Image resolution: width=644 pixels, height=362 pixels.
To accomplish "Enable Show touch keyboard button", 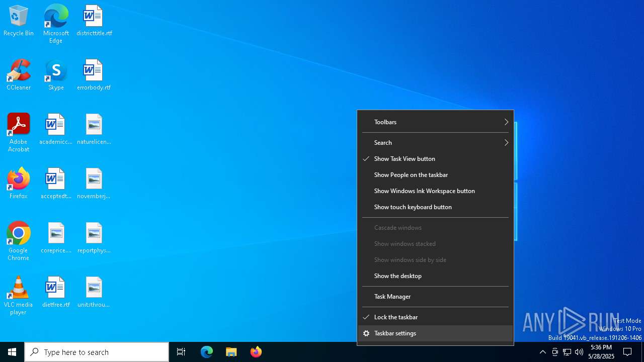I will pos(435,207).
